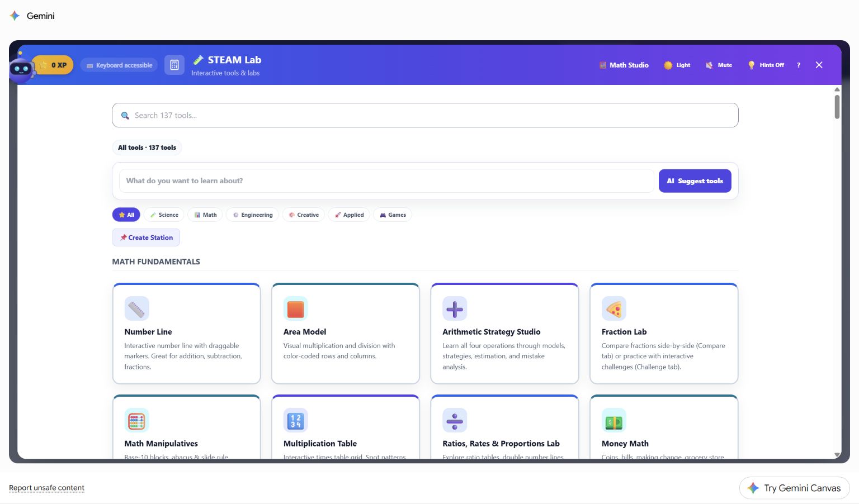This screenshot has width=859, height=504.
Task: Open Arithmetic Strategy Studio title
Action: coord(491,332)
